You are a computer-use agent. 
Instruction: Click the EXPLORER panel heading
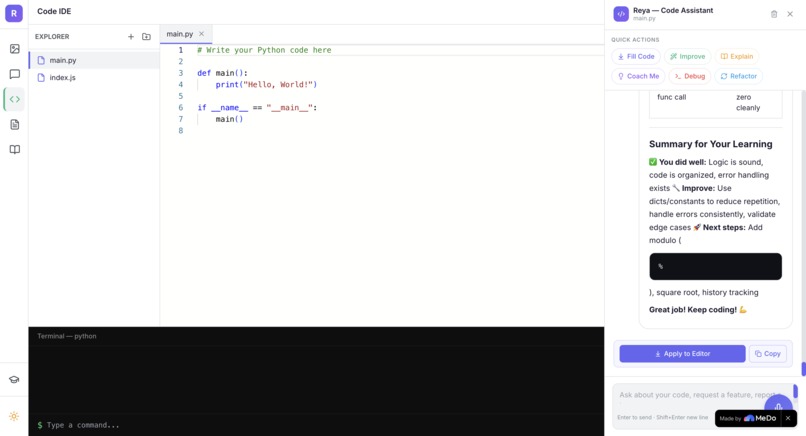point(52,37)
